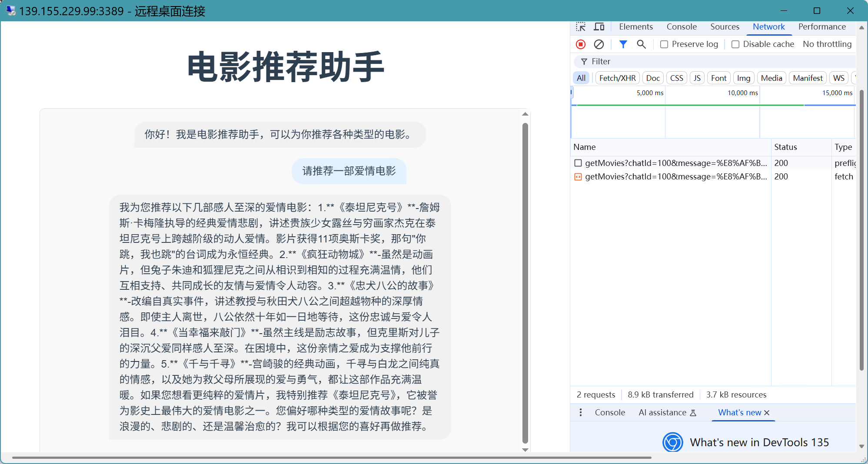Viewport: 868px width, 464px height.
Task: Stop recording network log
Action: (x=581, y=44)
